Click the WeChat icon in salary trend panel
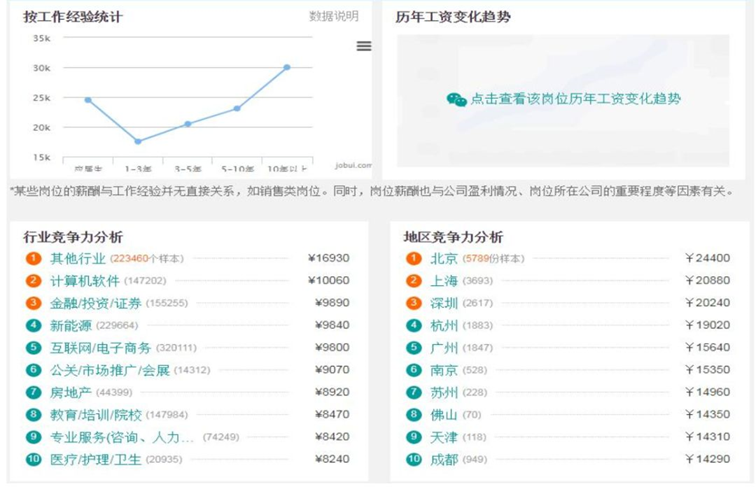The image size is (756, 503). click(x=456, y=99)
